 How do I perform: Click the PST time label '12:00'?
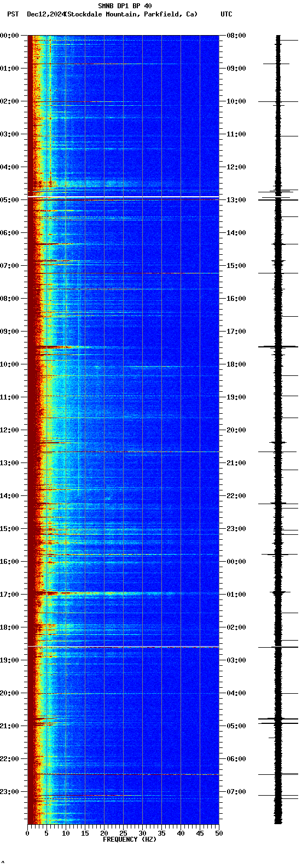point(9,430)
